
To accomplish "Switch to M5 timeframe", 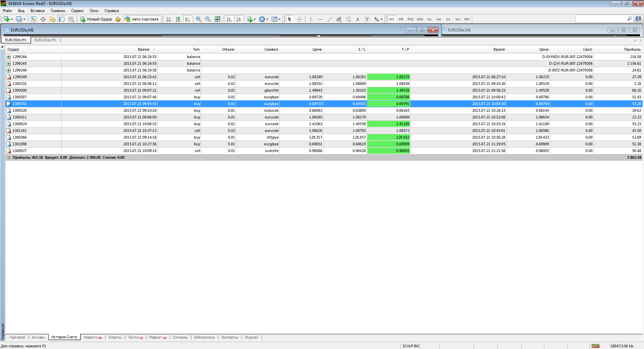I will (401, 19).
